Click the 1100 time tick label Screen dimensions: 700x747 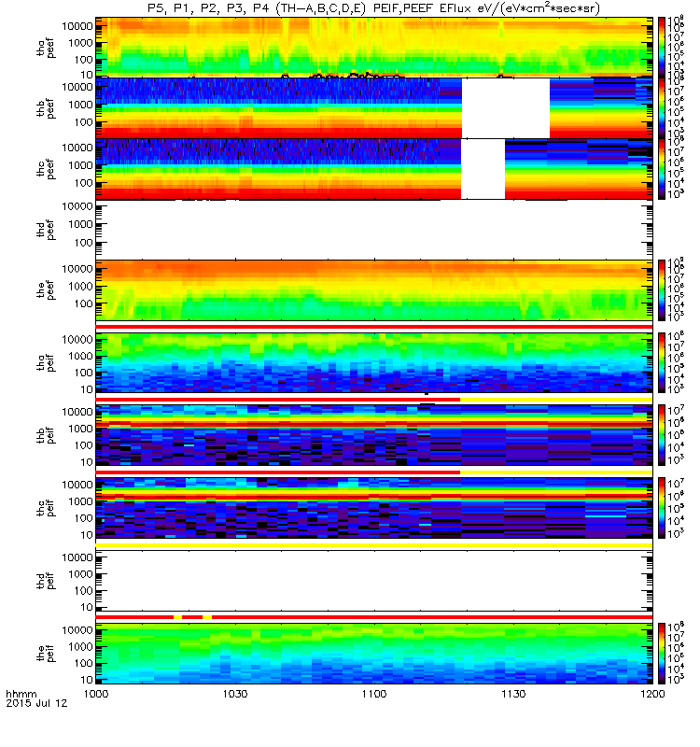[x=374, y=694]
